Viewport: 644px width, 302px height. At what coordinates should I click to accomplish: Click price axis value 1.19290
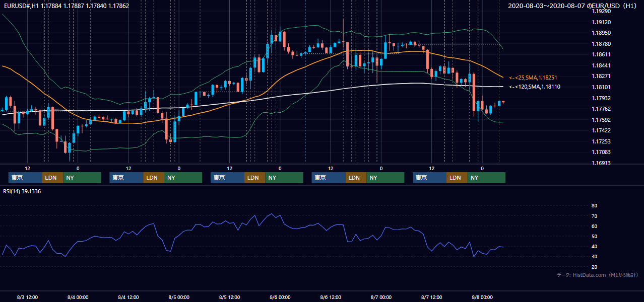point(601,11)
